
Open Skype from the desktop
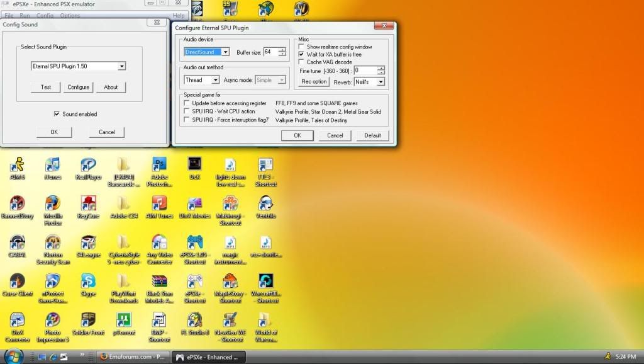tap(88, 285)
